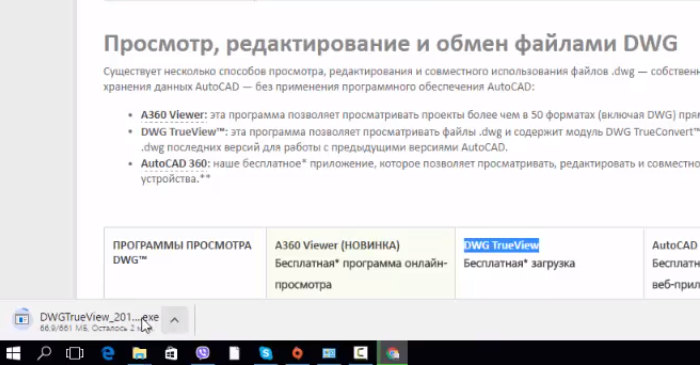700x365 pixels.
Task: Click the A360 Viewer link in list
Action: [x=174, y=115]
